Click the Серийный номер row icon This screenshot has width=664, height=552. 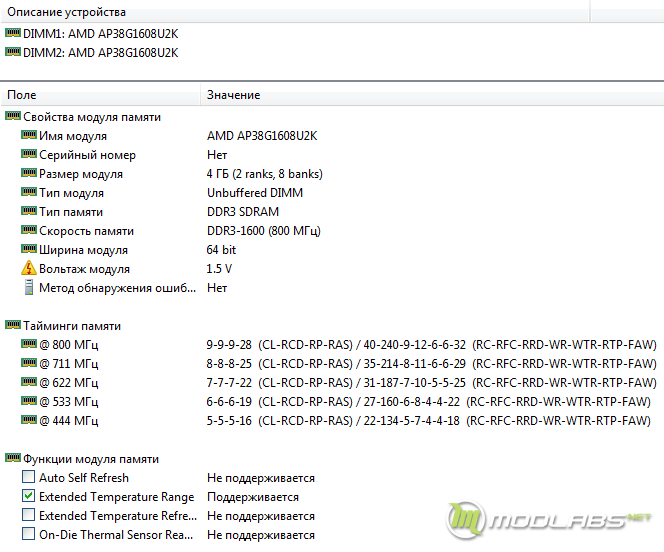[29, 154]
